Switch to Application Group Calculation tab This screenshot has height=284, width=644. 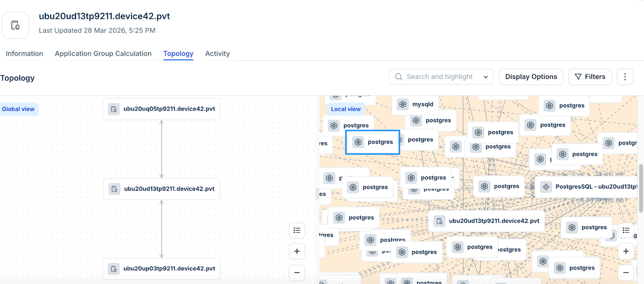103,54
